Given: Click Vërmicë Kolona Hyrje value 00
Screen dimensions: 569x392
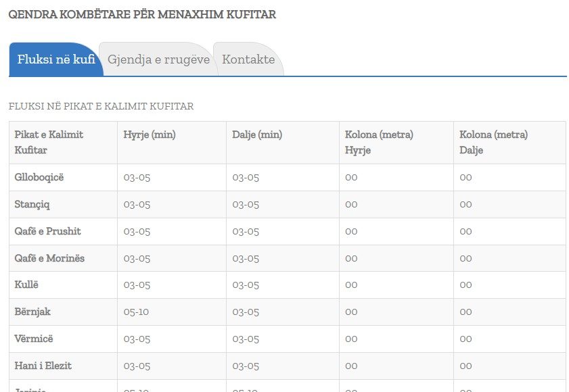Looking at the screenshot, I should click(351, 339).
